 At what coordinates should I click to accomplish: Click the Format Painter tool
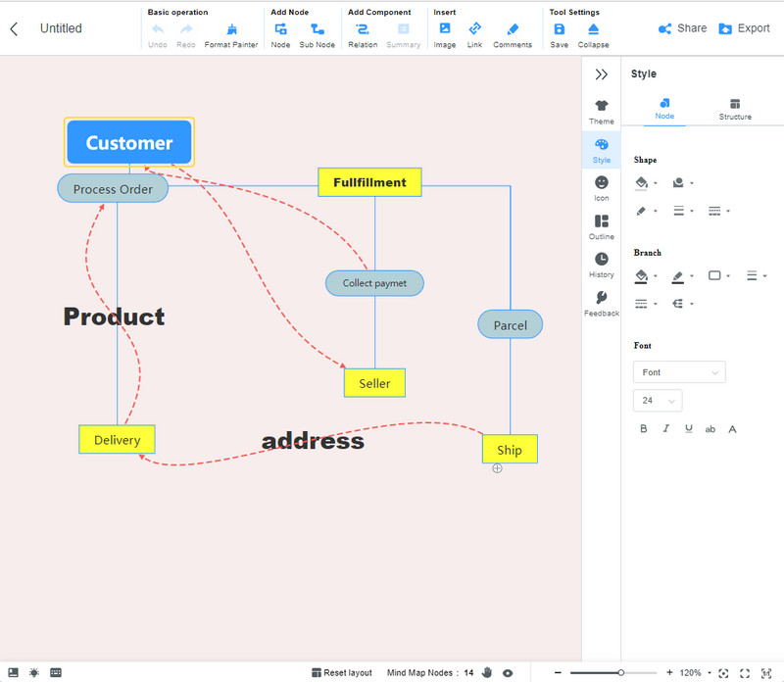pyautogui.click(x=231, y=35)
